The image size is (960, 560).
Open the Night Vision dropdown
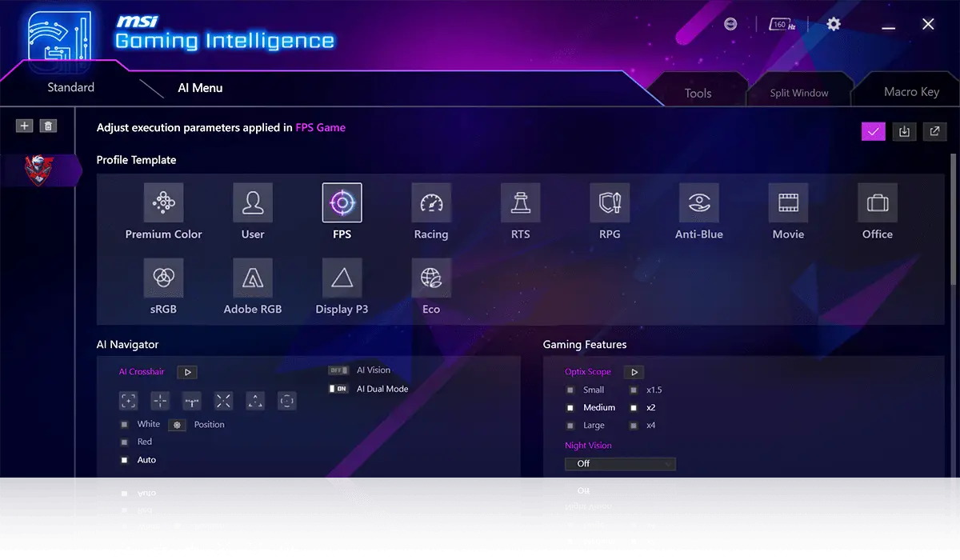coord(620,464)
